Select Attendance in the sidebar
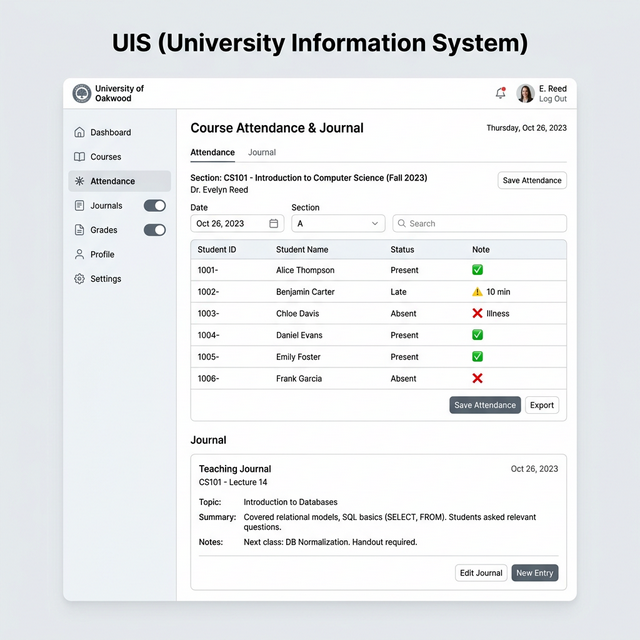640x640 pixels. point(112,181)
